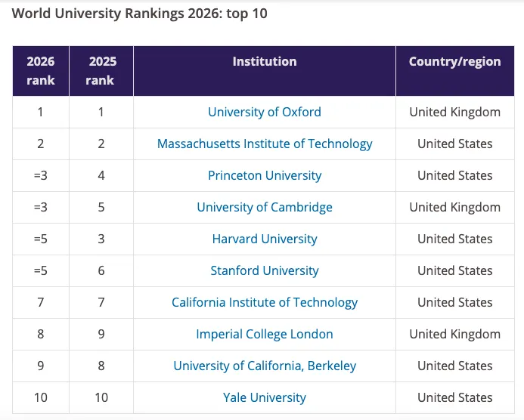Click the 2026 rank column header
524x420 pixels.
point(41,71)
